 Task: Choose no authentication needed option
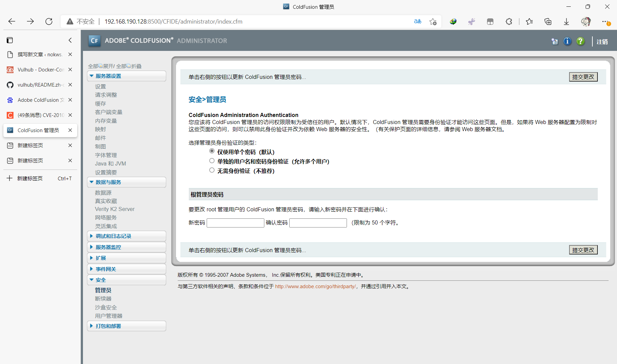point(212,170)
